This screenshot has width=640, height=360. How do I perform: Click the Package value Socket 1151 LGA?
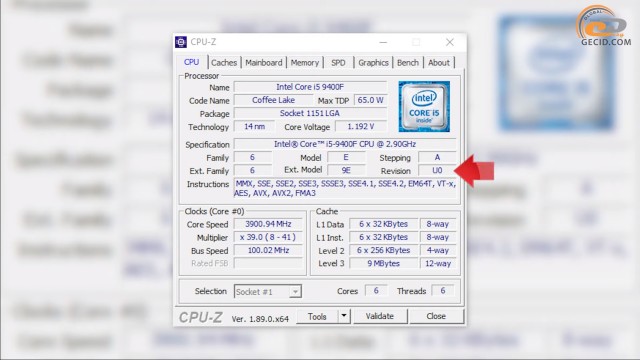[310, 113]
